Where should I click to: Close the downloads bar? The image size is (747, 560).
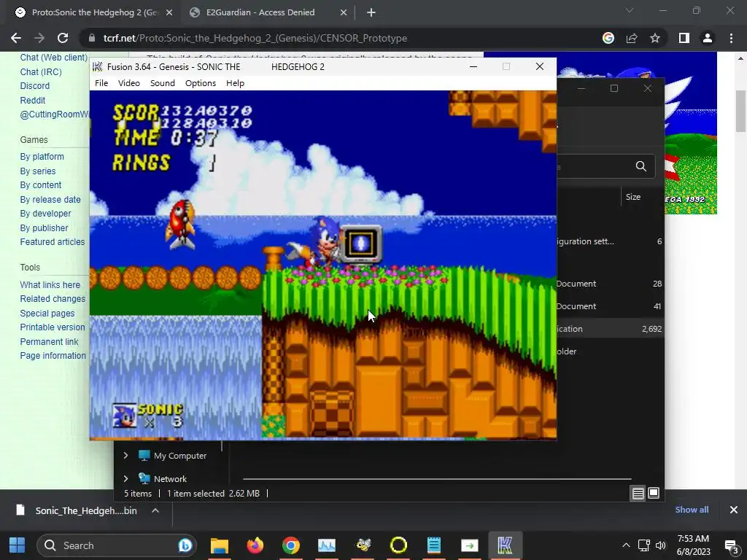(x=734, y=510)
